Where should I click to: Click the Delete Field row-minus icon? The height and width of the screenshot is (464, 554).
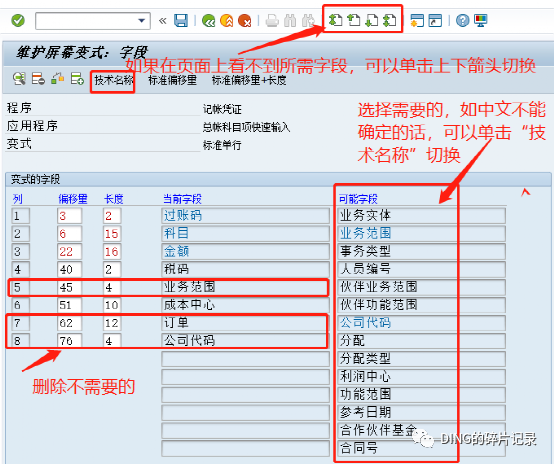click(38, 79)
